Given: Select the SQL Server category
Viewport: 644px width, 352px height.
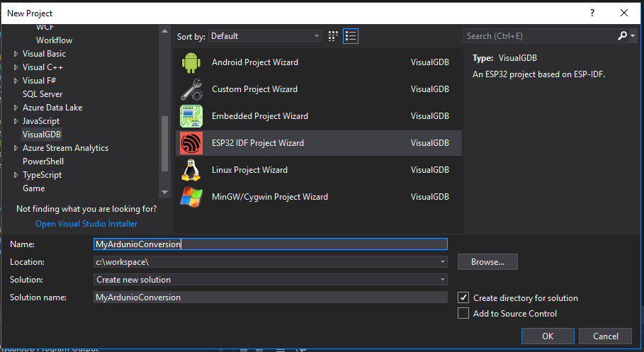Looking at the screenshot, I should coord(43,94).
